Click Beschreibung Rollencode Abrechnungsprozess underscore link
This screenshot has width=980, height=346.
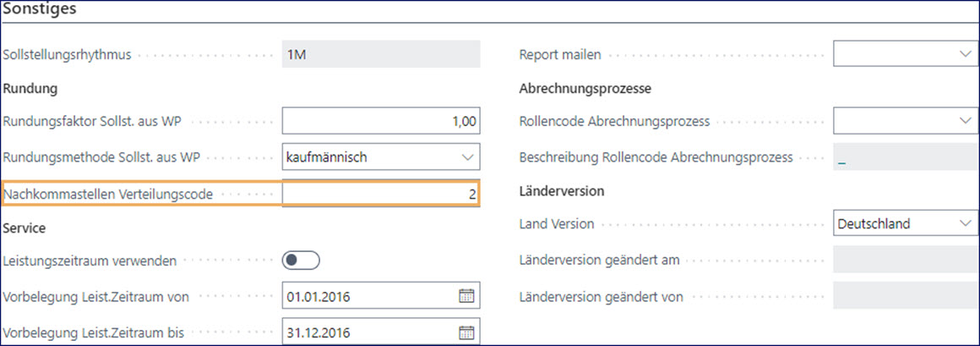(x=841, y=158)
